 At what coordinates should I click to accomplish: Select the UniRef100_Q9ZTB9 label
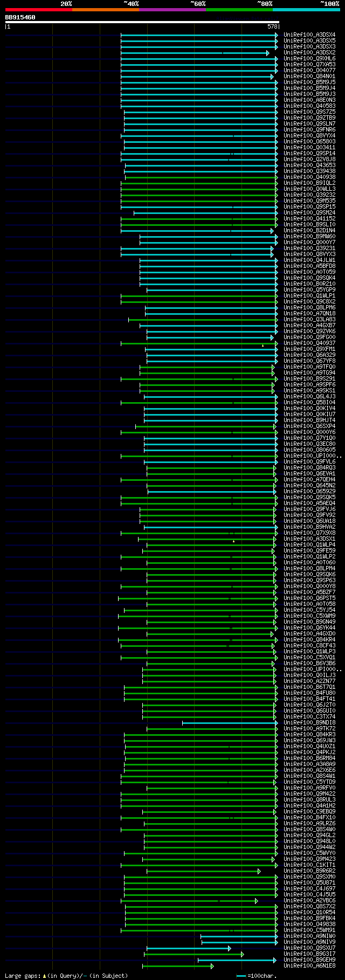(309, 118)
